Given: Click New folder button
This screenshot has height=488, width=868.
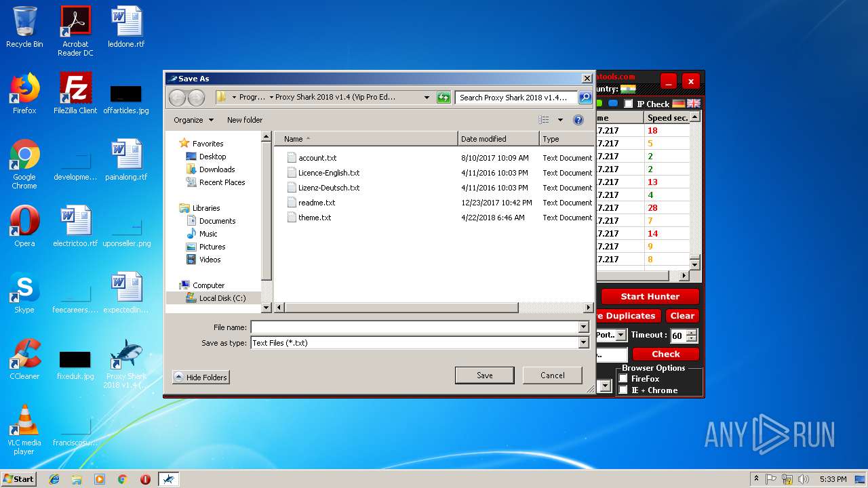Looking at the screenshot, I should point(245,120).
